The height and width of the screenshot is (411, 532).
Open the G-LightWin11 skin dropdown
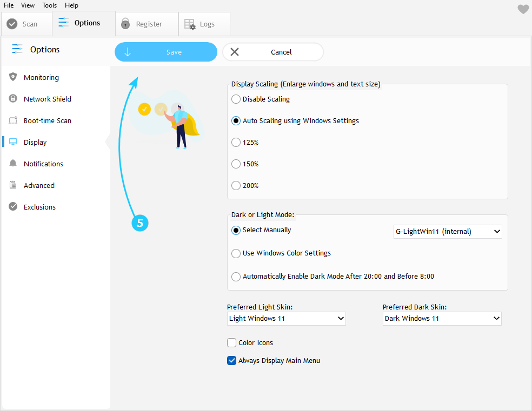448,232
